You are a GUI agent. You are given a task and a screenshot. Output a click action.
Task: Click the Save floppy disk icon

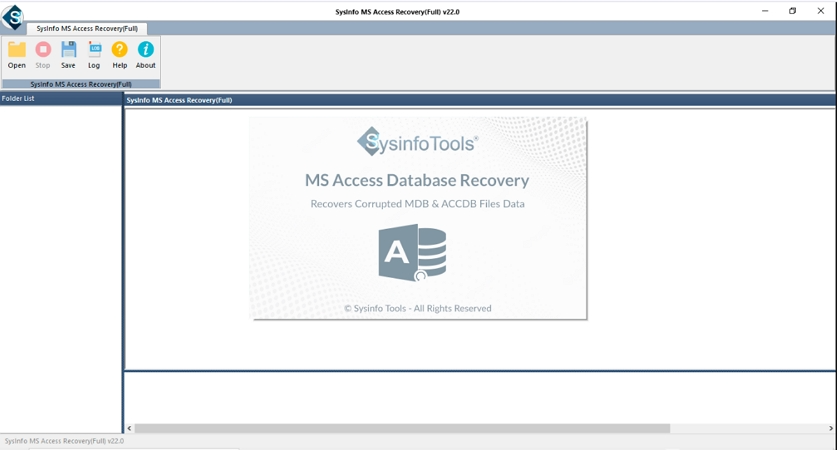click(x=68, y=50)
